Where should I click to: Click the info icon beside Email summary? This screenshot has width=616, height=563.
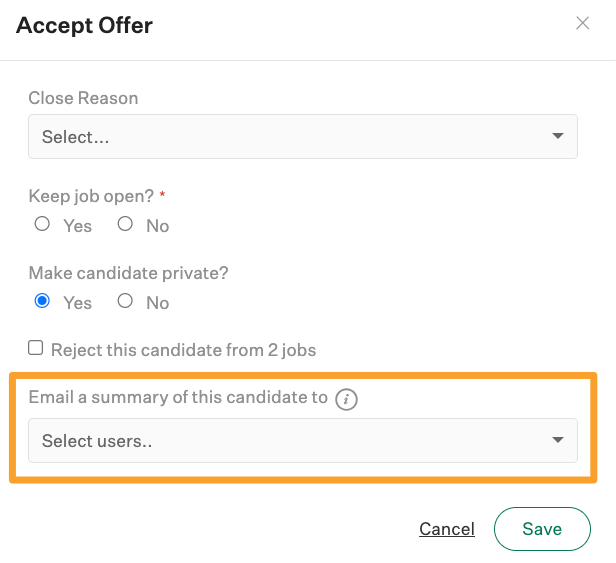pos(346,399)
